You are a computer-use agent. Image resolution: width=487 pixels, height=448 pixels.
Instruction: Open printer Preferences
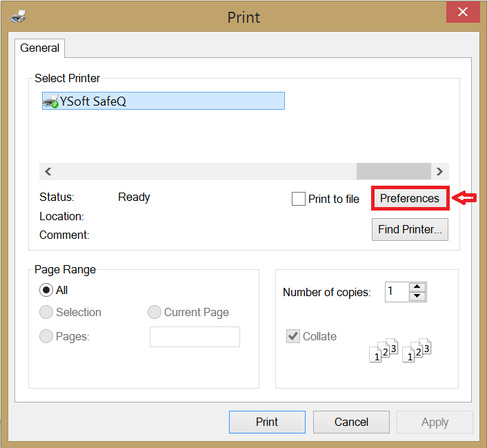[410, 199]
